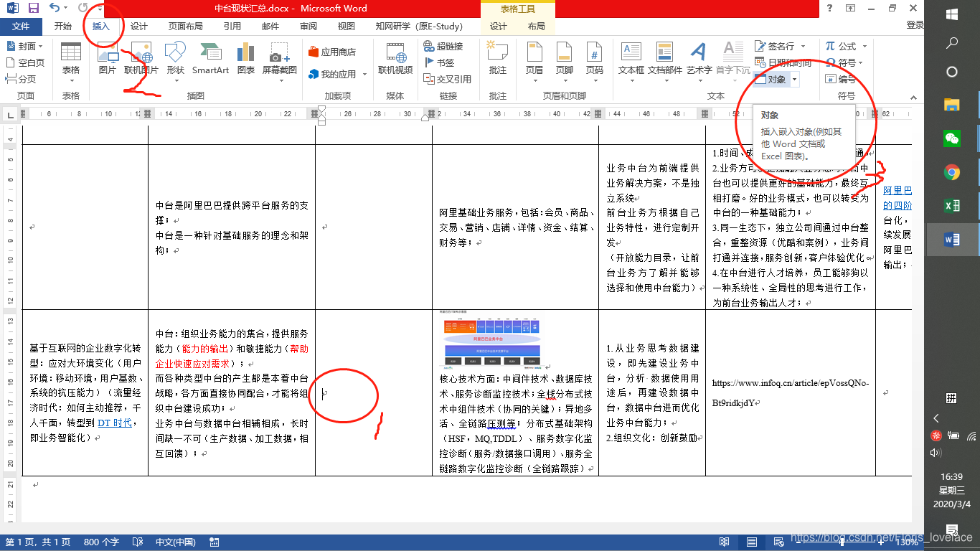Insert a 交叉引用 cross-reference

coord(447,79)
